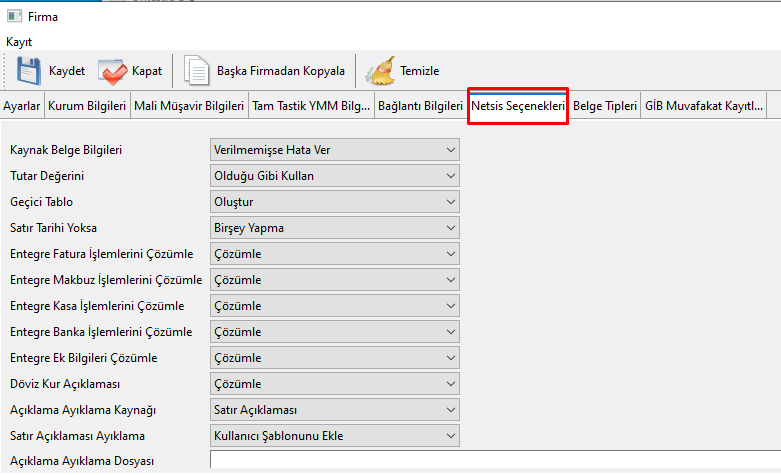
Task: Click the Başka Firmadan Kopyala document icon
Action: [197, 71]
